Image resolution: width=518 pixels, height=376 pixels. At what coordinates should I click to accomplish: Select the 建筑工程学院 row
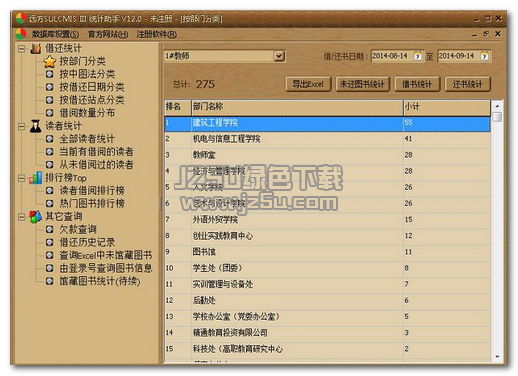tap(327, 123)
